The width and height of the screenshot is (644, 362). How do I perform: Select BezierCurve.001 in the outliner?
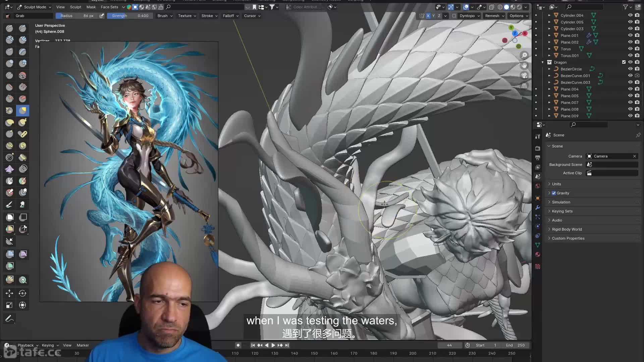click(575, 76)
